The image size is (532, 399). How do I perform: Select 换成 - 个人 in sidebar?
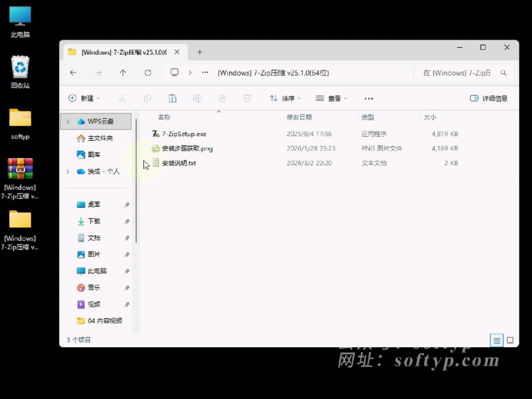[x=98, y=172]
